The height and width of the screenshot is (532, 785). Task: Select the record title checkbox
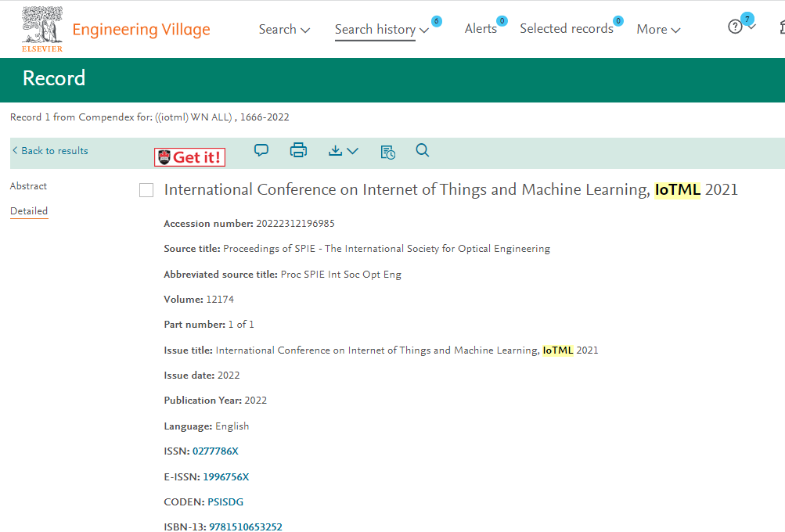146,190
